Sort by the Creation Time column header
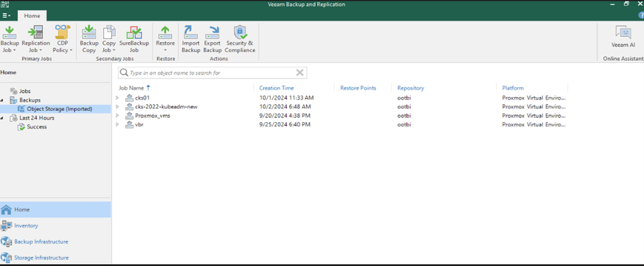 click(276, 88)
